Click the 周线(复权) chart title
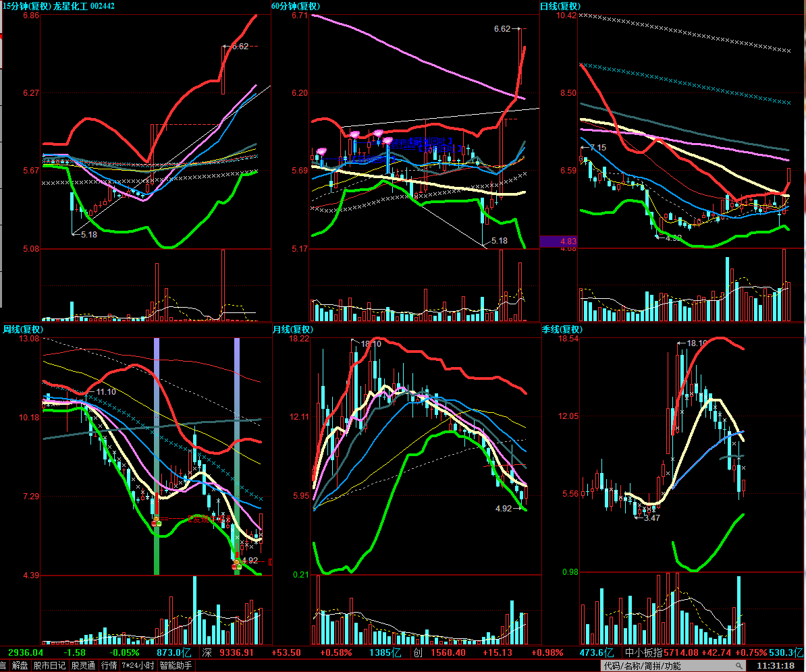Image resolution: width=806 pixels, height=672 pixels. (x=24, y=329)
